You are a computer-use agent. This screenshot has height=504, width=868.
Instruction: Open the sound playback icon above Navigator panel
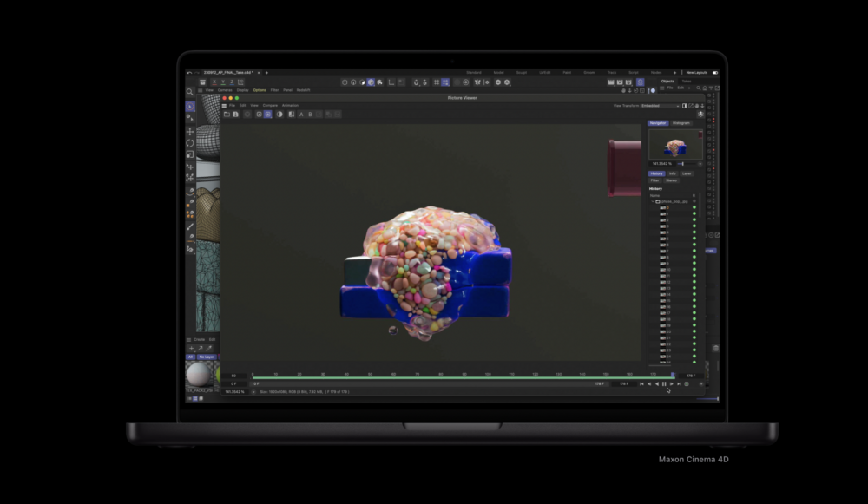[x=700, y=114]
